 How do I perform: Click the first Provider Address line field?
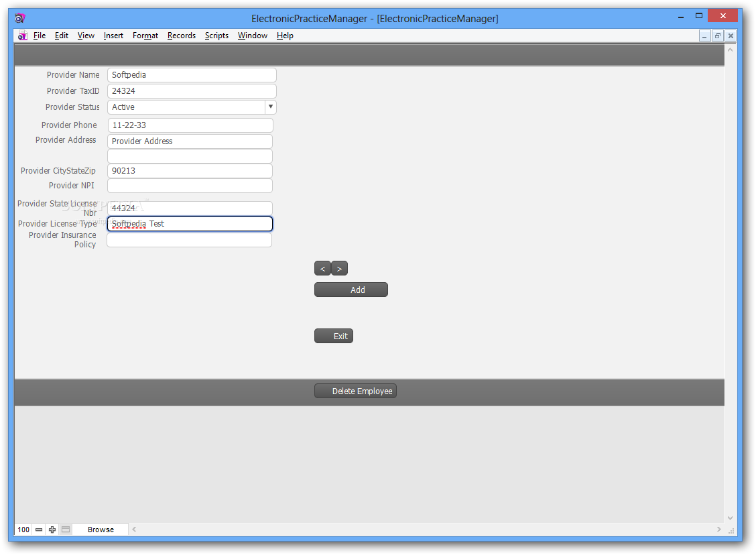[x=190, y=141]
